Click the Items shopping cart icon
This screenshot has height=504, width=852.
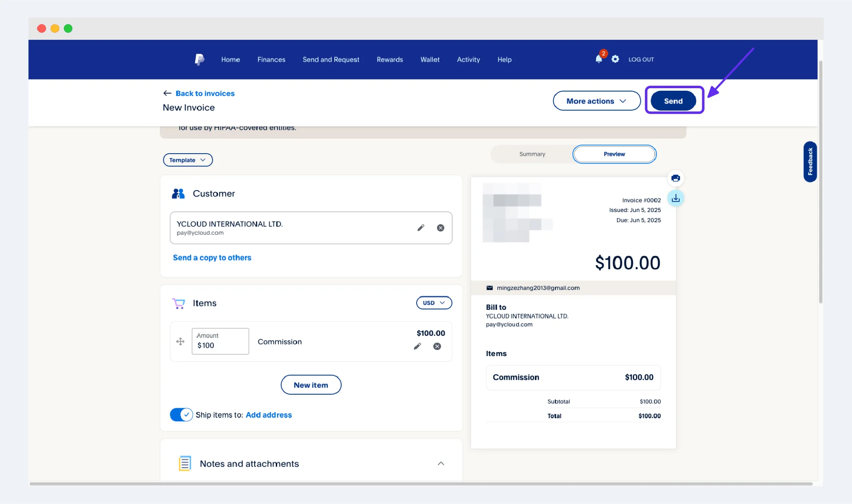click(x=179, y=303)
